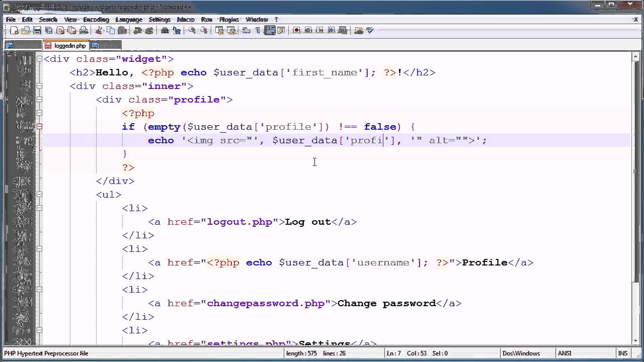Toggle word wrap in toolbar
Viewport: 644px width, 362px height.
click(x=246, y=31)
